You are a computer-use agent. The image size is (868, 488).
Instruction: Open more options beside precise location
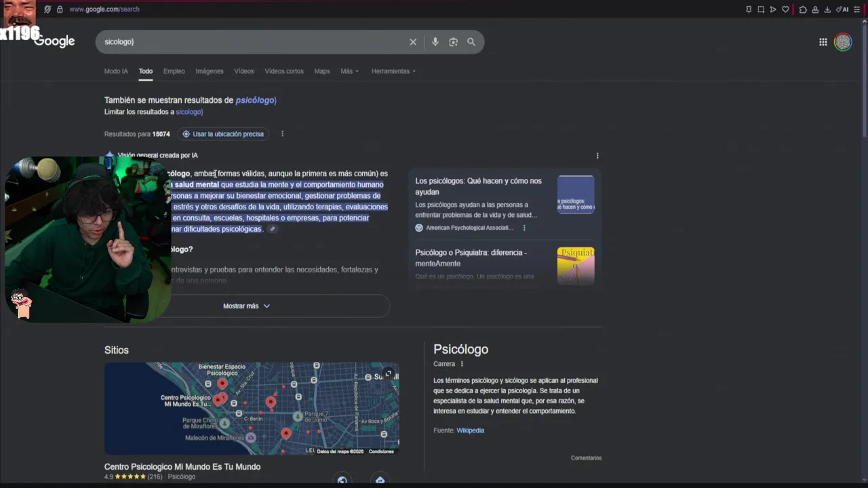pyautogui.click(x=282, y=134)
